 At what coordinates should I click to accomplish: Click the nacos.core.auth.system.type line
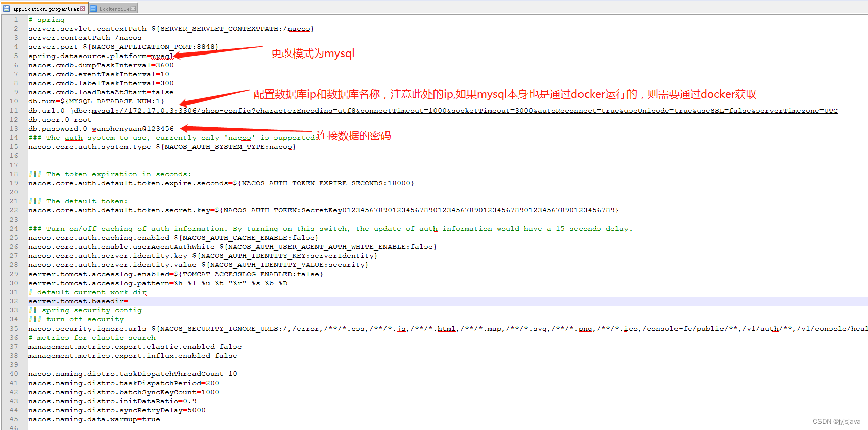[162, 147]
